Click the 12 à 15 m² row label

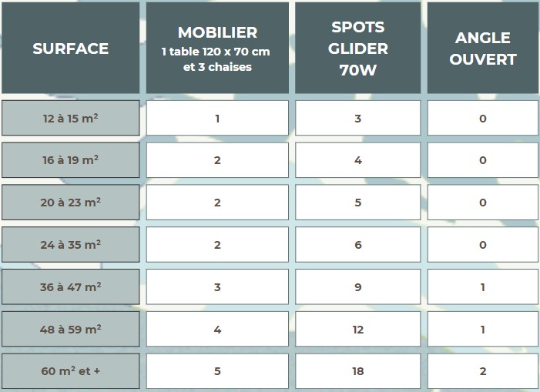pos(71,118)
